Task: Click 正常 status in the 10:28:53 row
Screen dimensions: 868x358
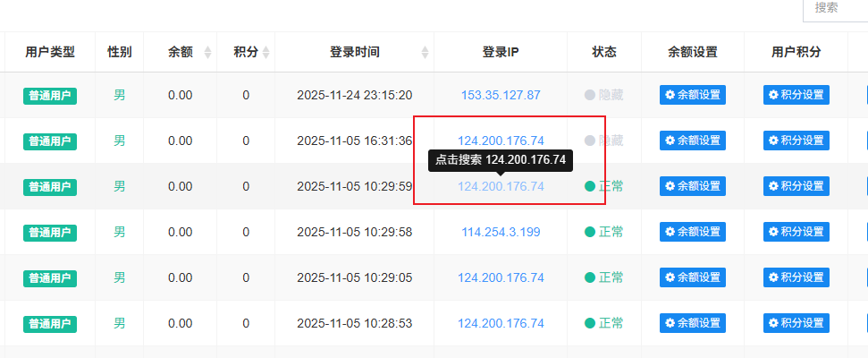Action: coord(604,322)
